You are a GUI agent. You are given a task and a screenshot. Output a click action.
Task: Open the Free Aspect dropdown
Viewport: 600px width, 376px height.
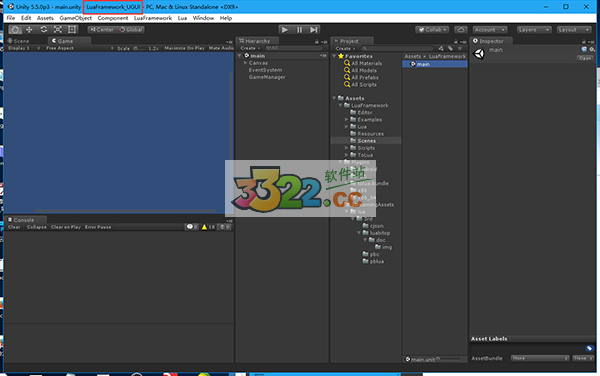79,48
